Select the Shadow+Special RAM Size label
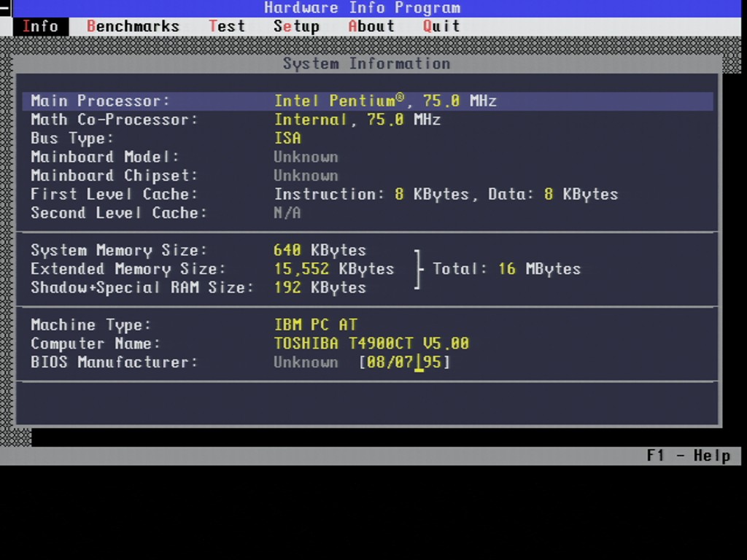This screenshot has width=747, height=560. click(142, 287)
